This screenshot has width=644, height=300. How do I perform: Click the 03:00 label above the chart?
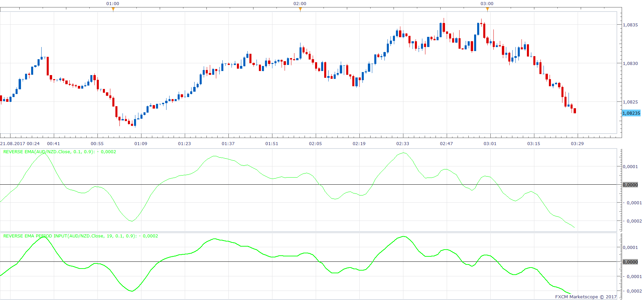tap(487, 4)
